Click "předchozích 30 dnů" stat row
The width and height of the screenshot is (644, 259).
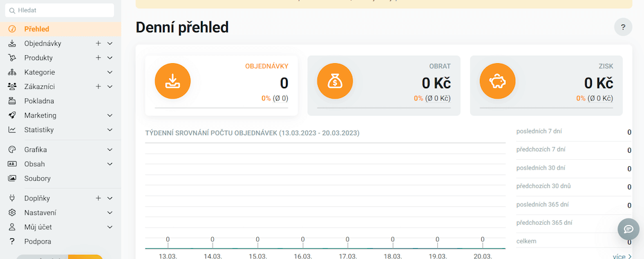(574, 187)
